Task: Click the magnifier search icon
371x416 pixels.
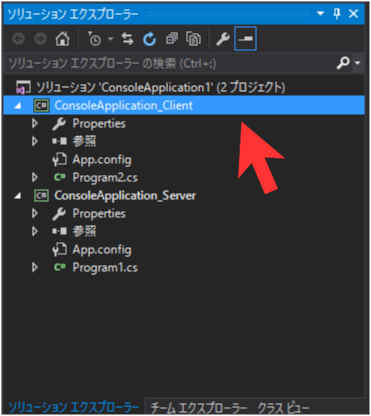Action: [343, 63]
